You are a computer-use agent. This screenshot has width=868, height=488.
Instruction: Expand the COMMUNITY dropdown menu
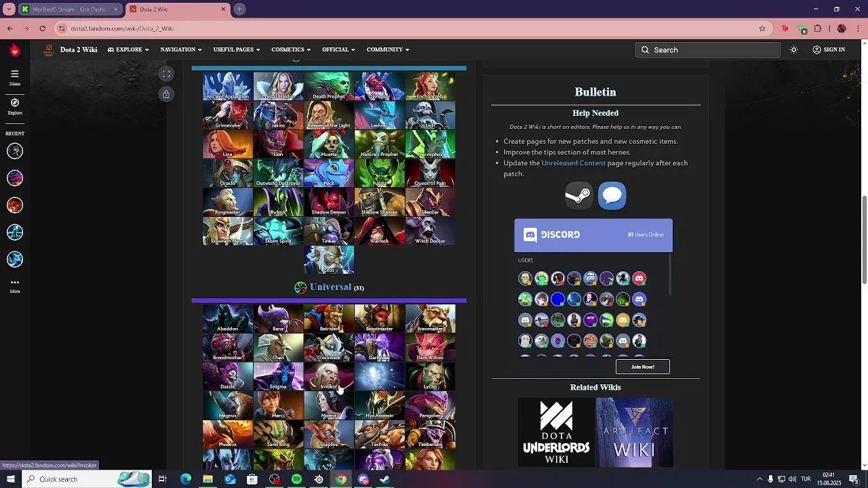click(x=388, y=49)
